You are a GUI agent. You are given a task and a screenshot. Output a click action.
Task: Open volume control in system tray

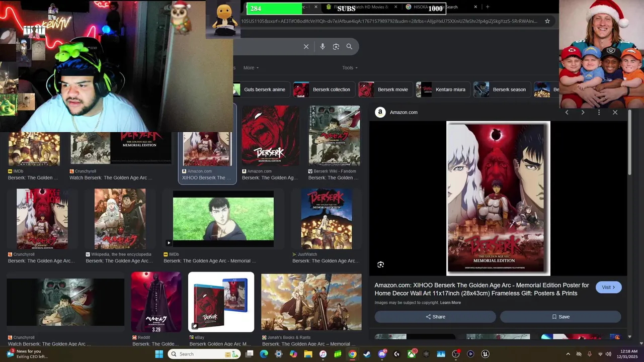[x=609, y=354]
